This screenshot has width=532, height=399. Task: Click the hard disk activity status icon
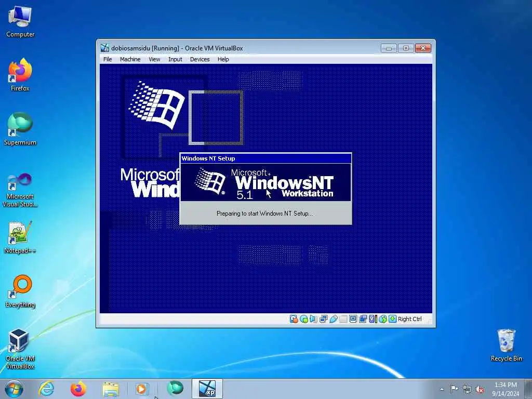294,319
